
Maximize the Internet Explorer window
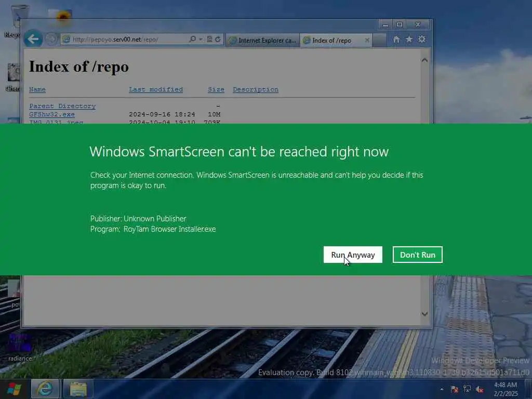[400, 25]
